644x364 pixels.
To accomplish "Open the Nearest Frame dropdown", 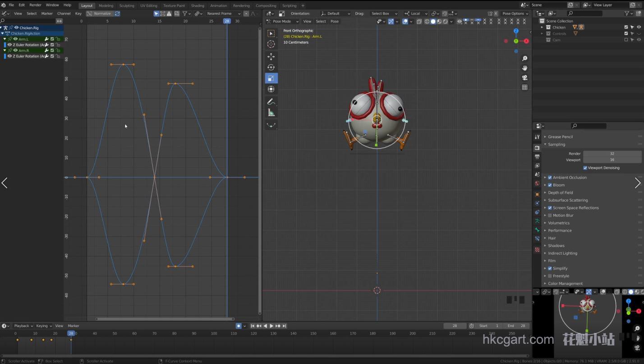I will pos(224,14).
